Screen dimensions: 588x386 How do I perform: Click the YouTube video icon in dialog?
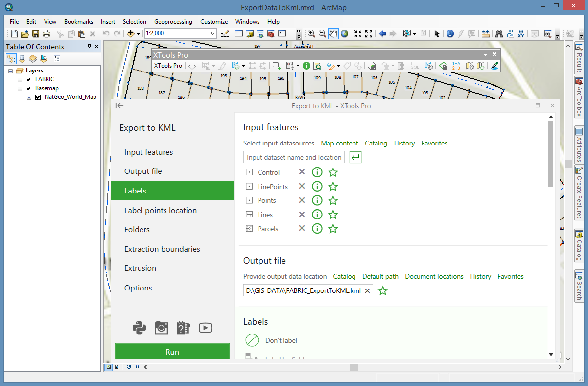[x=205, y=328]
